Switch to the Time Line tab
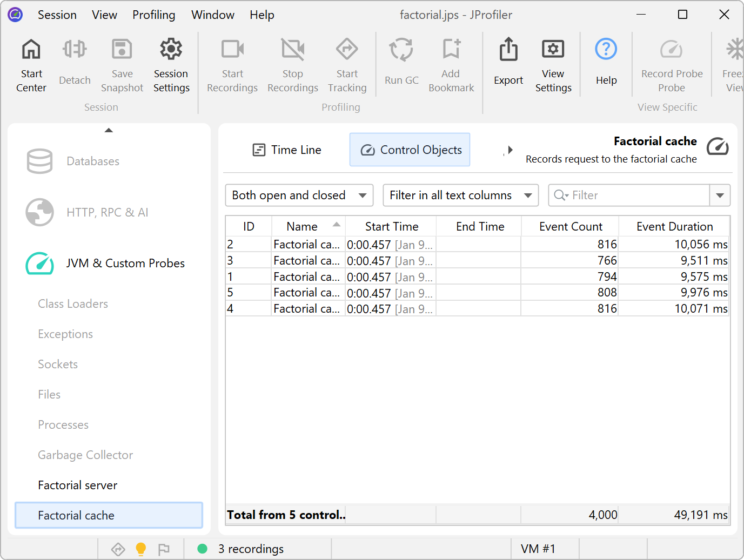The image size is (744, 560). click(287, 150)
